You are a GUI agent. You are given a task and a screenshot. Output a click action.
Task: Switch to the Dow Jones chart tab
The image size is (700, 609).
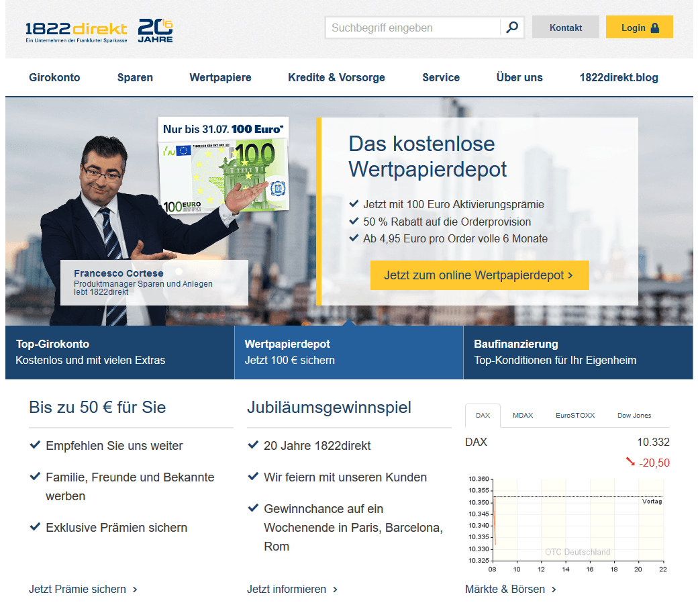[x=634, y=416]
